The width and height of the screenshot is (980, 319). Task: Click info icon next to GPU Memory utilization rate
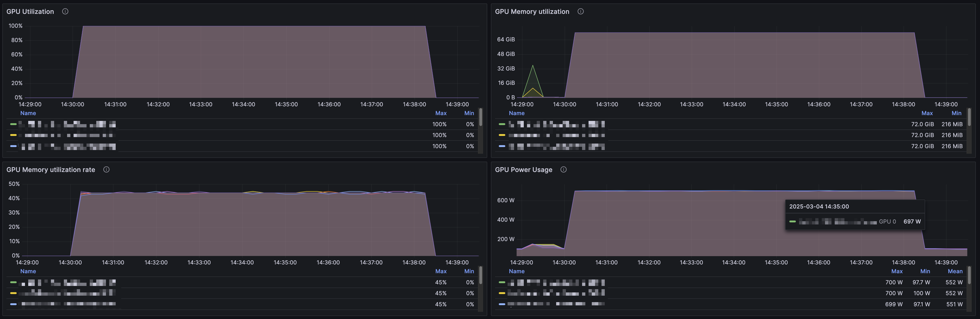point(106,170)
